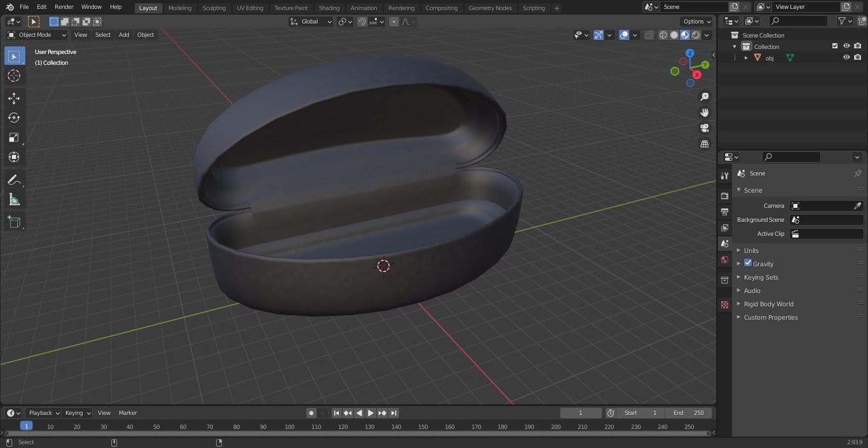Hide Collection with its eye icon
This screenshot has width=868, height=448.
846,46
